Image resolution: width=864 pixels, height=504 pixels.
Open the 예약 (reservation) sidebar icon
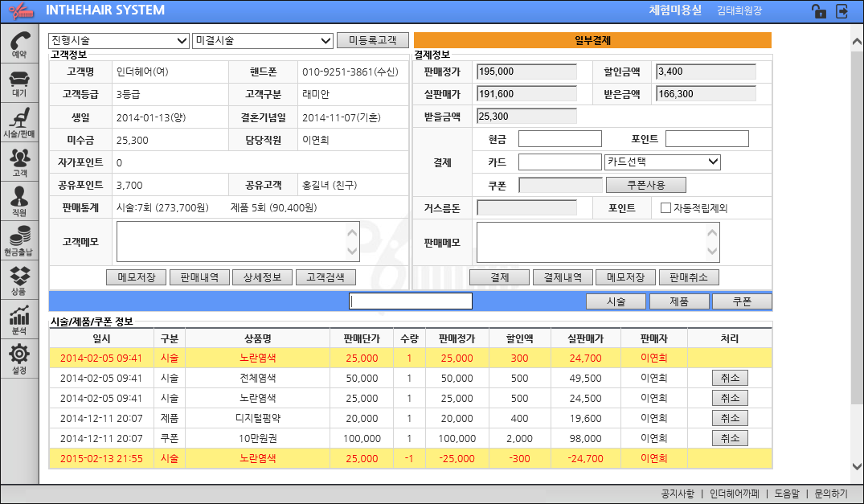click(x=19, y=43)
